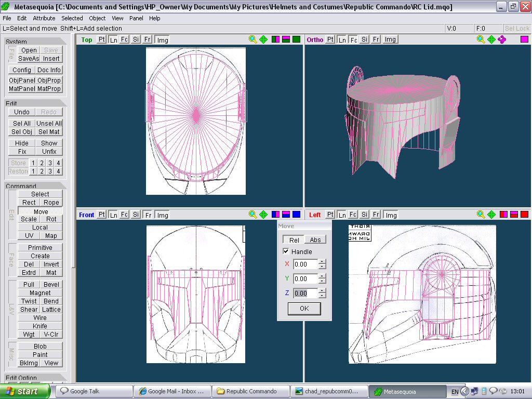532x399 pixels.
Task: Open the Attribute menu
Action: tap(44, 18)
